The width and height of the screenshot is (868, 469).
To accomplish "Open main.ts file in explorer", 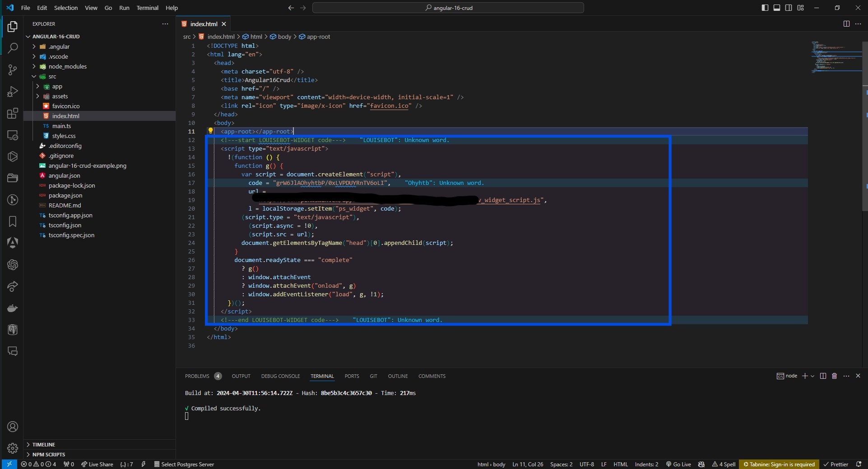I will [61, 126].
